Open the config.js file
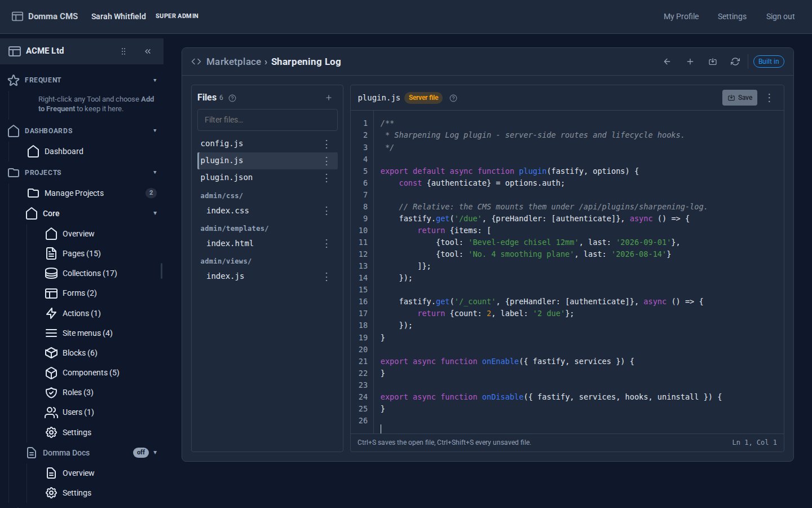The width and height of the screenshot is (812, 508). pos(222,143)
